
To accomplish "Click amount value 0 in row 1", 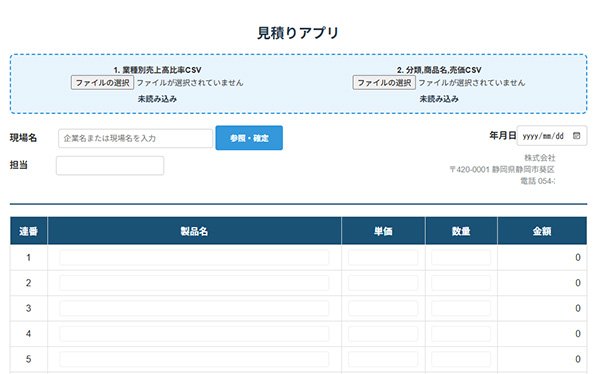I will pos(578,258).
